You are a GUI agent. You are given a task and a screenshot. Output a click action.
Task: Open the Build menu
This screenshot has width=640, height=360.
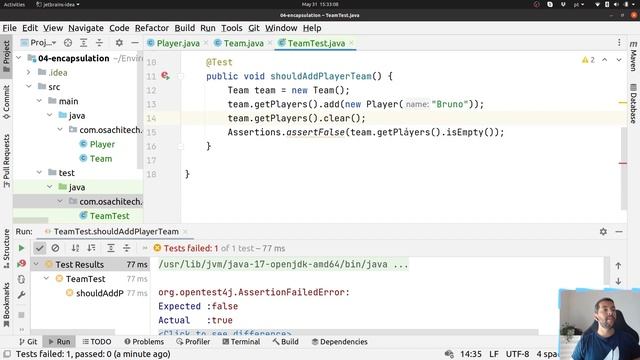[184, 28]
